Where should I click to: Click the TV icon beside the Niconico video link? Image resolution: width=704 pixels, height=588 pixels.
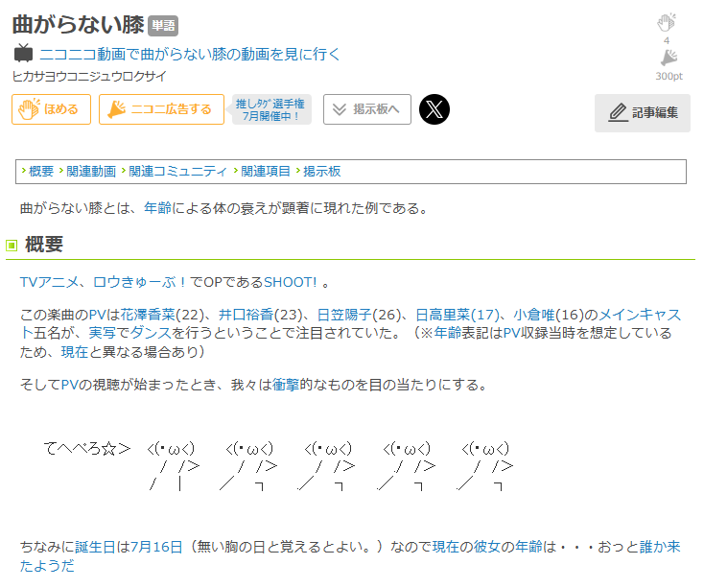tap(23, 54)
